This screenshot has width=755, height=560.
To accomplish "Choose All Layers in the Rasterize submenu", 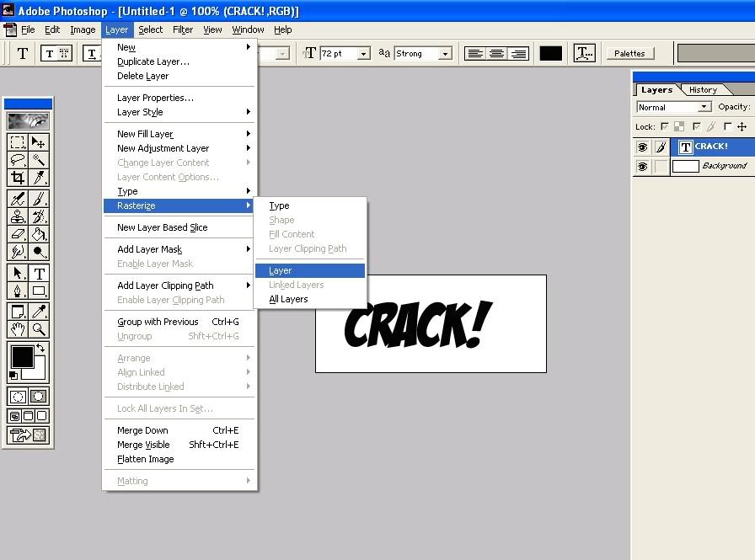I will [310, 299].
